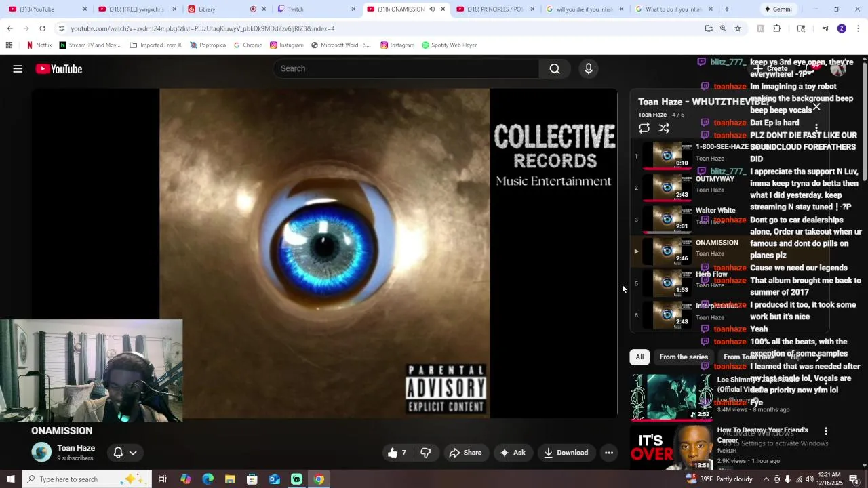The image size is (868, 488).
Task: Click the Windows taskbar search box
Action: [x=86, y=479]
